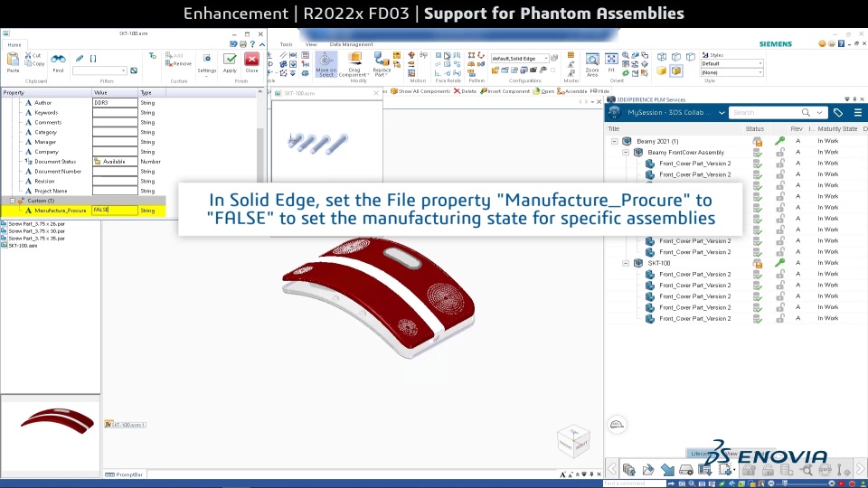Click the blue diagonal arrow icon in ENOVIA toolbar
This screenshot has width=868, height=488.
(x=667, y=470)
